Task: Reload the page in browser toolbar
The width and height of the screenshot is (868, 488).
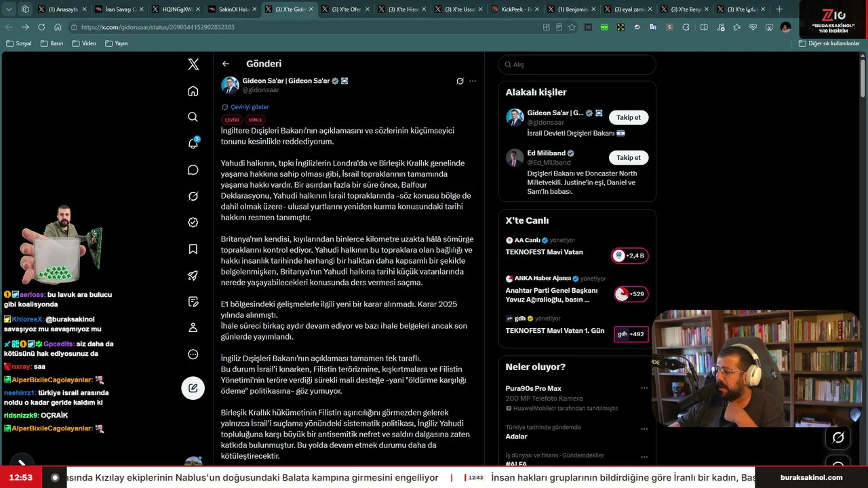Action: (41, 27)
